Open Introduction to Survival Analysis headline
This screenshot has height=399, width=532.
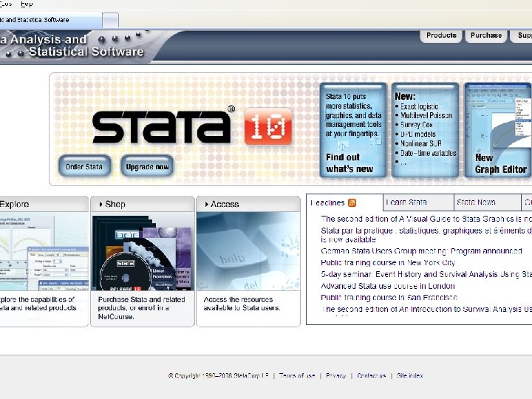click(x=426, y=309)
